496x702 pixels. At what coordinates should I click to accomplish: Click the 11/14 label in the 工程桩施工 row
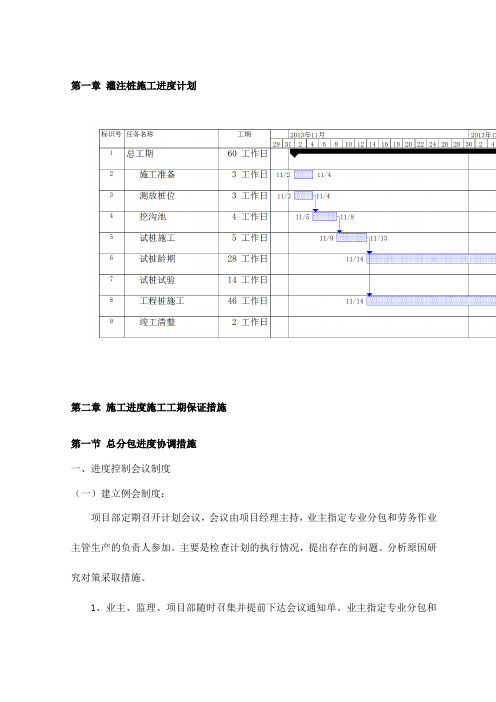pyautogui.click(x=355, y=301)
